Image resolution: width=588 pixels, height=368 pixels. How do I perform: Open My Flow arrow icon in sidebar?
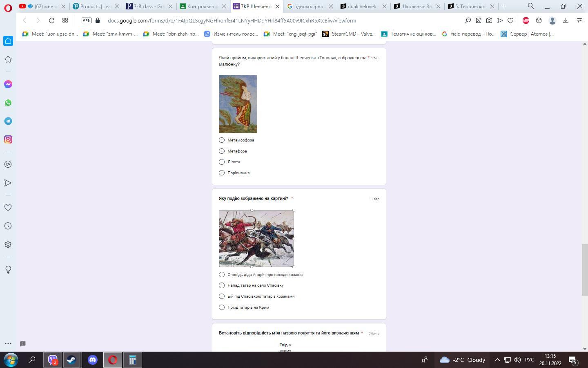coord(8,183)
